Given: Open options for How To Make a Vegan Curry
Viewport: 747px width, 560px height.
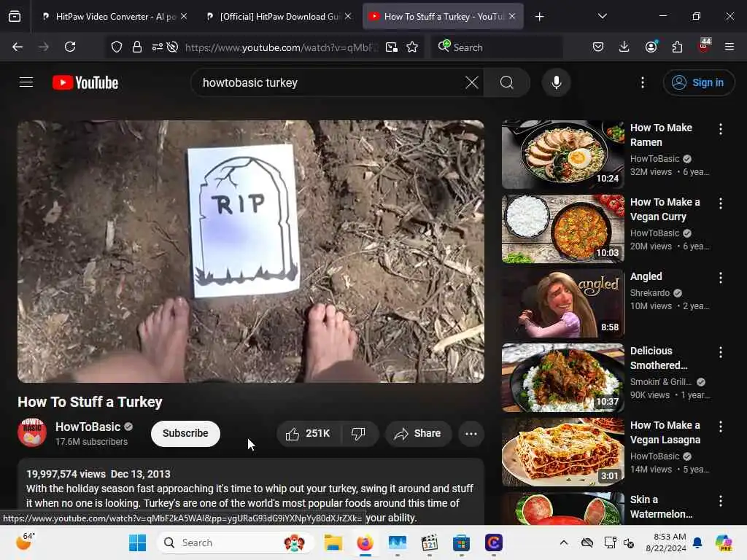Looking at the screenshot, I should coord(720,203).
